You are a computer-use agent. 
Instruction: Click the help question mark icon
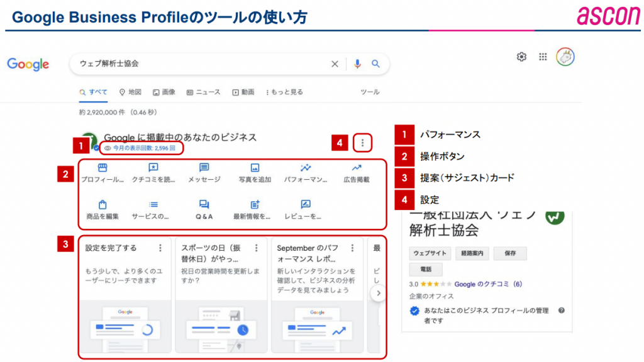tap(562, 310)
